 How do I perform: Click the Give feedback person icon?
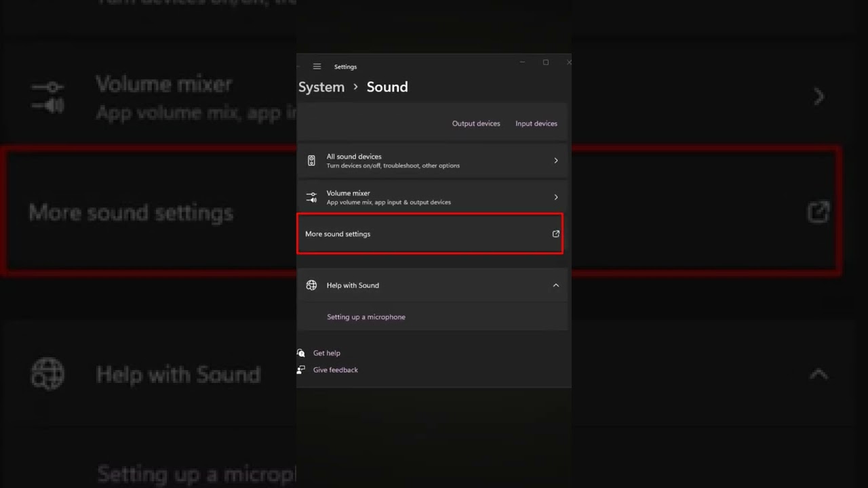pos(301,370)
